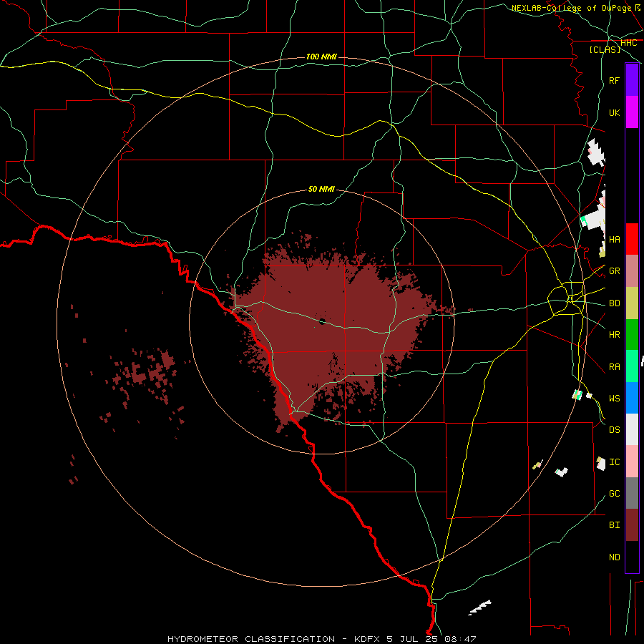Click the BD legend label

(x=614, y=303)
